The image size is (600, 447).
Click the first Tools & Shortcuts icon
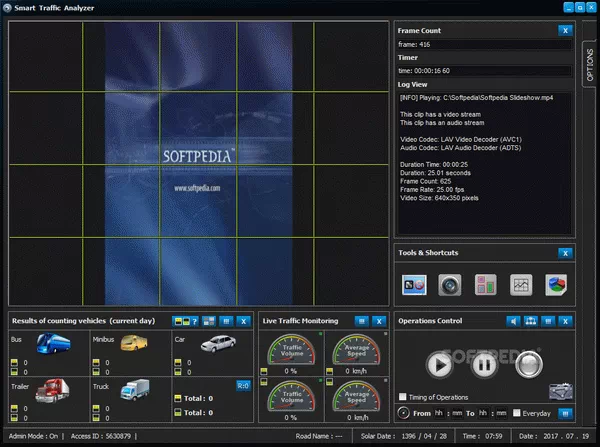click(x=414, y=285)
